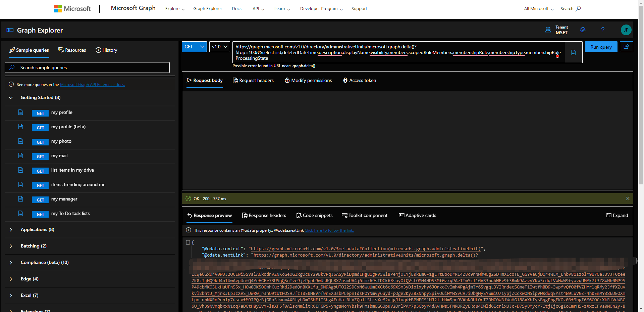The height and width of the screenshot is (312, 644).
Task: Select the Request headers tab
Action: click(253, 80)
